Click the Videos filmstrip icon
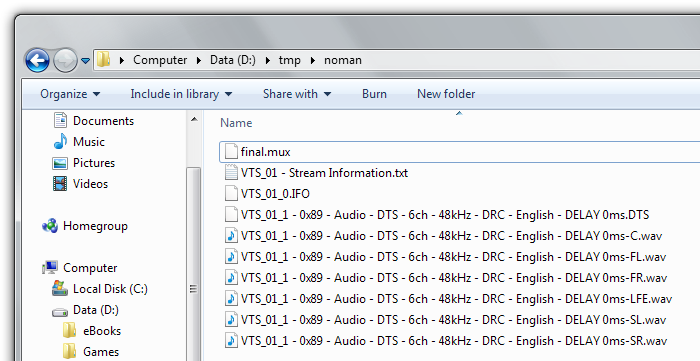The height and width of the screenshot is (361, 700). coord(60,184)
